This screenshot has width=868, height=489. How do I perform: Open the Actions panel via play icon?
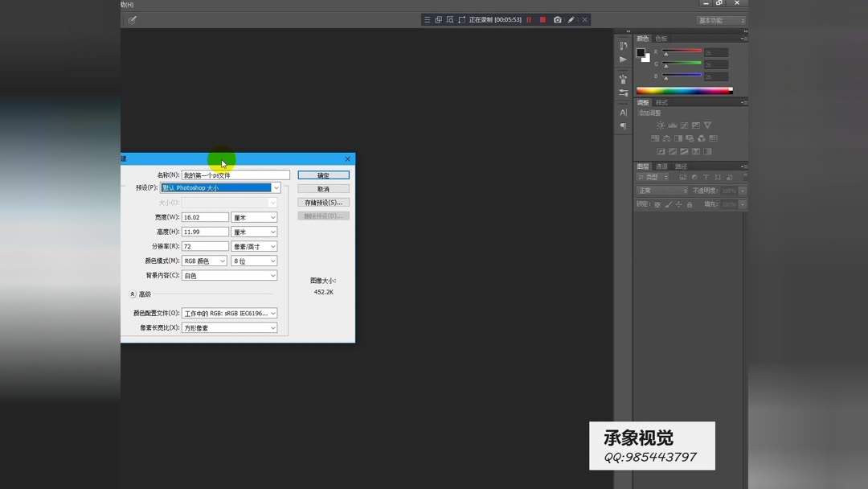pyautogui.click(x=623, y=60)
